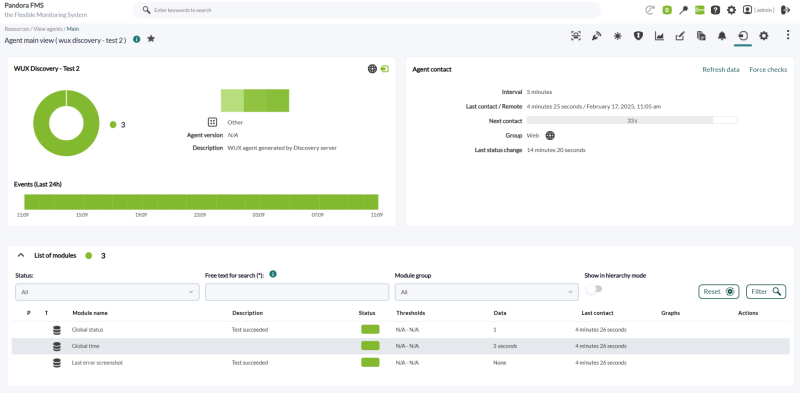Click green status swatch for Global status
Image resolution: width=800 pixels, height=393 pixels.
[x=370, y=329]
